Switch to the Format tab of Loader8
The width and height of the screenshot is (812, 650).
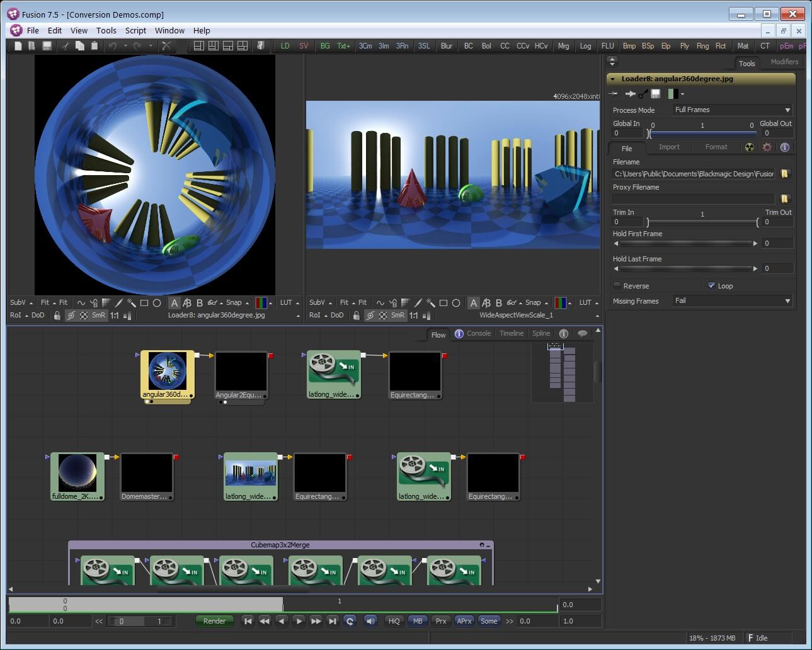pyautogui.click(x=716, y=147)
